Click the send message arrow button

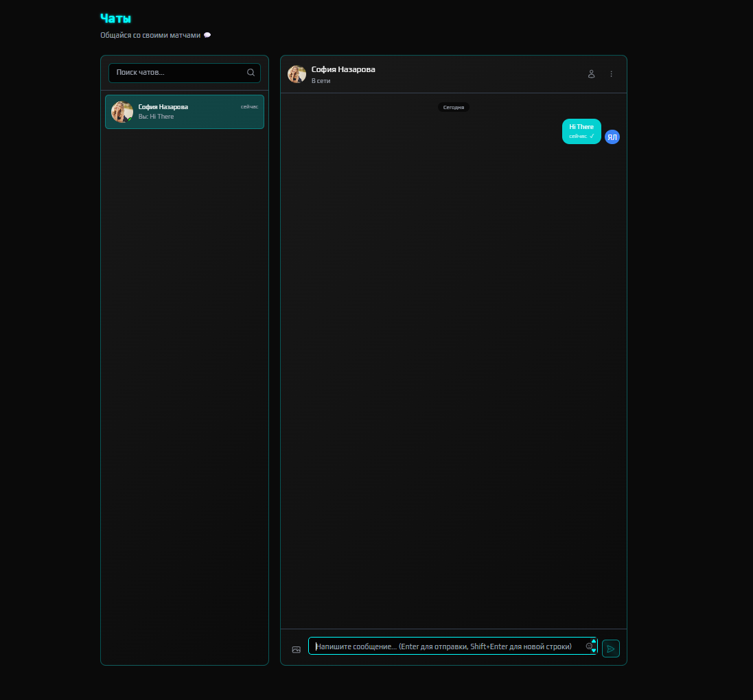tap(611, 649)
